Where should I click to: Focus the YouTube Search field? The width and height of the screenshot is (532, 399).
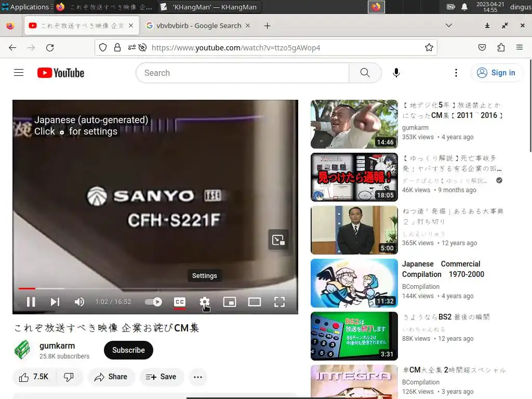242,73
